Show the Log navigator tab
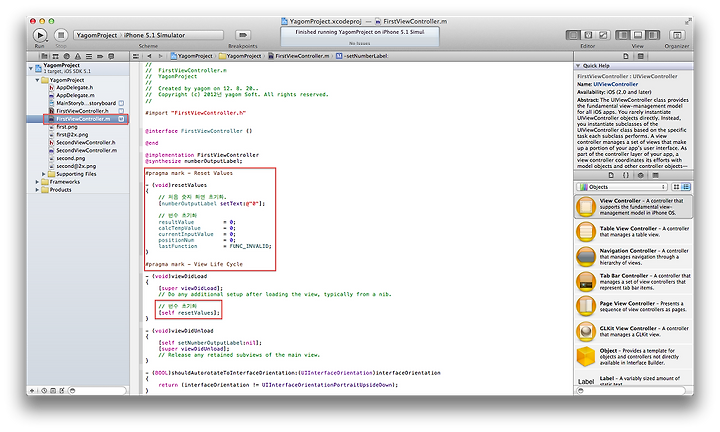The width and height of the screenshot is (720, 432). pos(111,56)
